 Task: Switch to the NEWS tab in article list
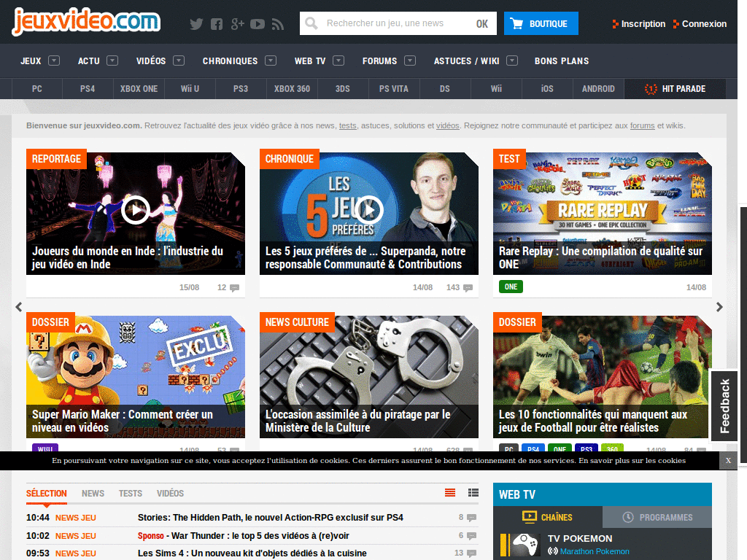[93, 494]
